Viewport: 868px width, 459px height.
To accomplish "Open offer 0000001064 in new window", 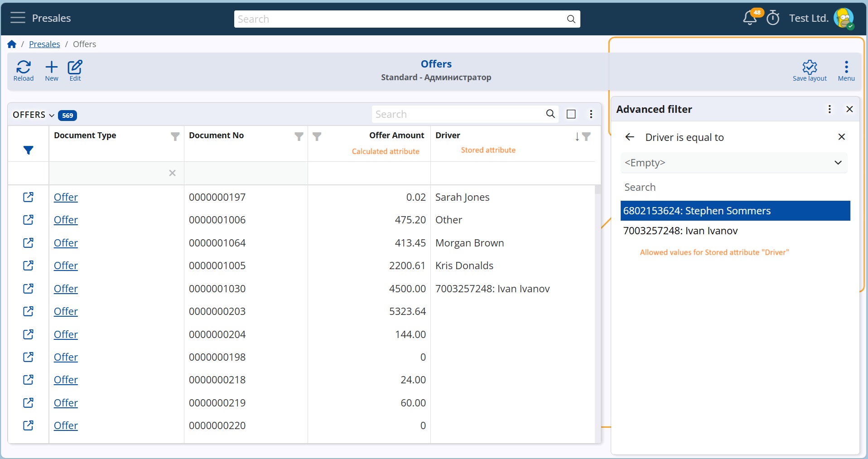I will click(28, 243).
